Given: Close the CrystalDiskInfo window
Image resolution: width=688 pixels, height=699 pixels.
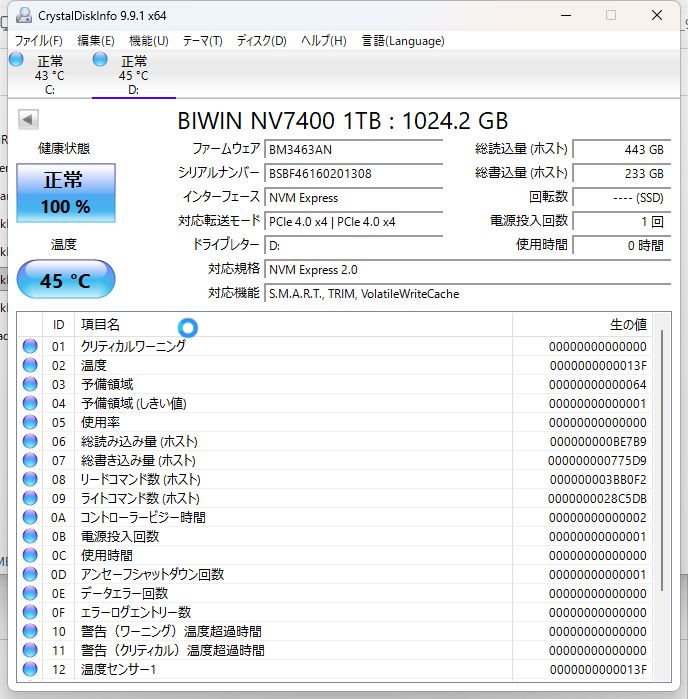Looking at the screenshot, I should [657, 15].
